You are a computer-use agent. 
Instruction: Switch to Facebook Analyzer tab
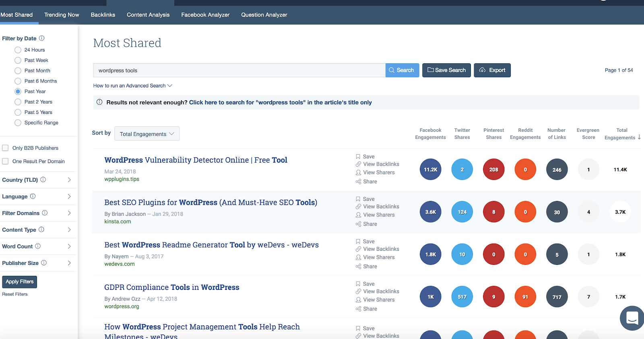[205, 15]
